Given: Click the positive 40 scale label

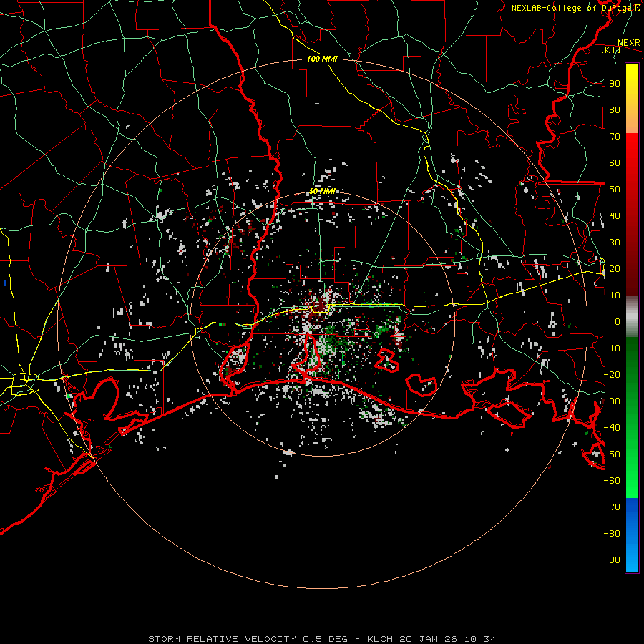Looking at the screenshot, I should 615,215.
